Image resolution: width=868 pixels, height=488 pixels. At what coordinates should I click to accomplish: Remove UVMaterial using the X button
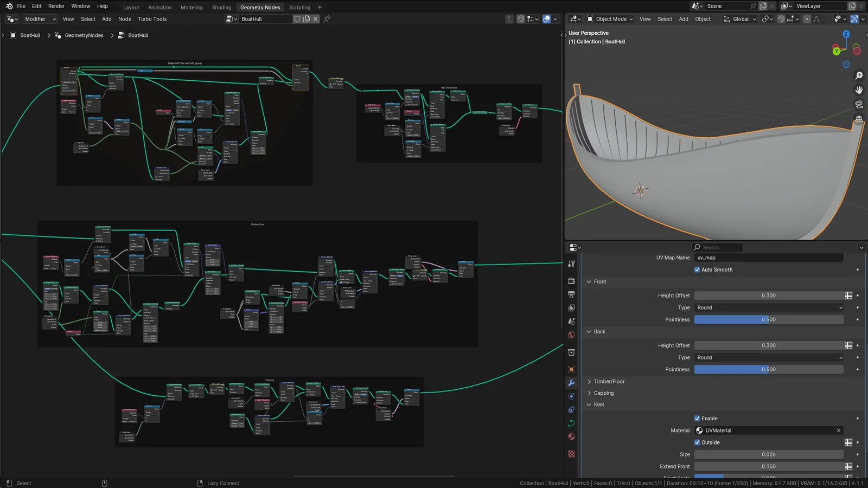(x=838, y=430)
